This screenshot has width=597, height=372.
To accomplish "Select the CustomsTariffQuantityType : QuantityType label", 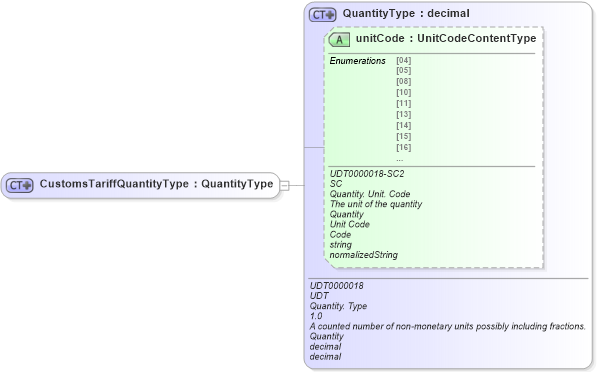I will click(x=156, y=184).
